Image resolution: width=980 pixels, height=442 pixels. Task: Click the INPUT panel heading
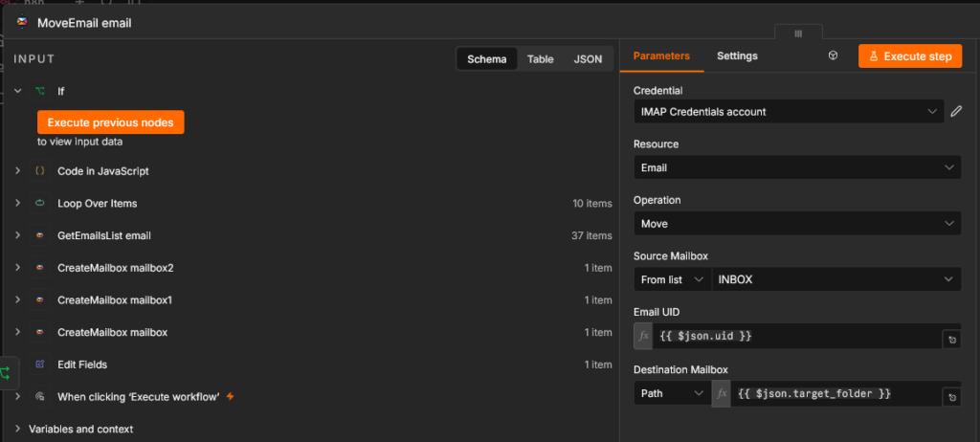pos(34,59)
